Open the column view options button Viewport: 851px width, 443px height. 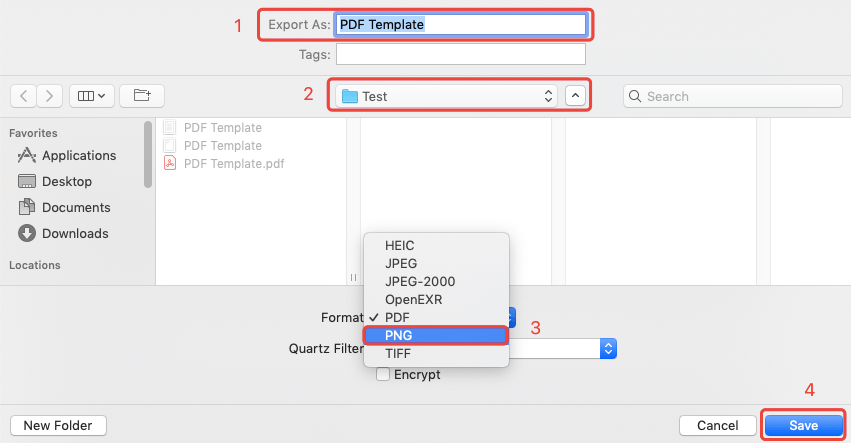[x=93, y=96]
